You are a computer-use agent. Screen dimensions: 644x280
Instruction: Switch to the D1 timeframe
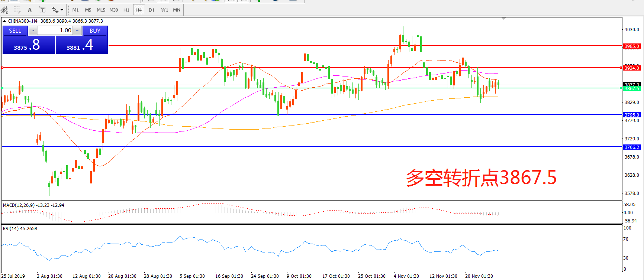[151, 10]
